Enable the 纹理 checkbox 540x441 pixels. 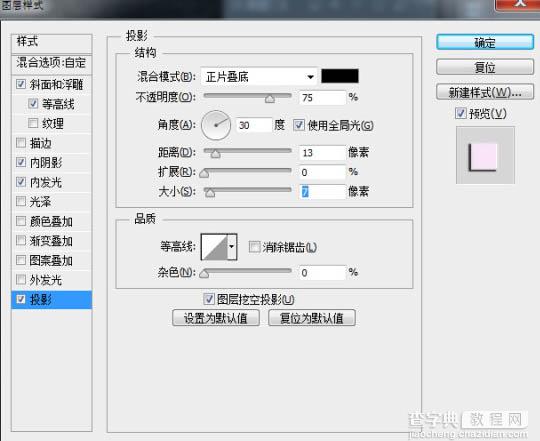(x=33, y=123)
